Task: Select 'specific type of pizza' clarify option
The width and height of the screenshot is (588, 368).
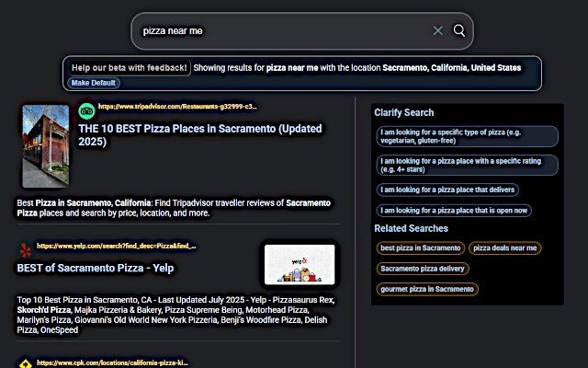Action: click(x=468, y=136)
